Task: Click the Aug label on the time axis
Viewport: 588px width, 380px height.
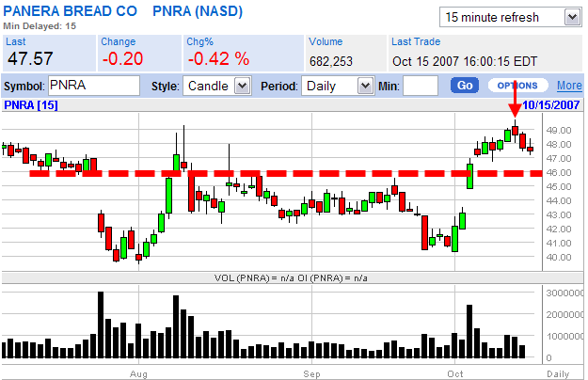Action: tap(138, 374)
